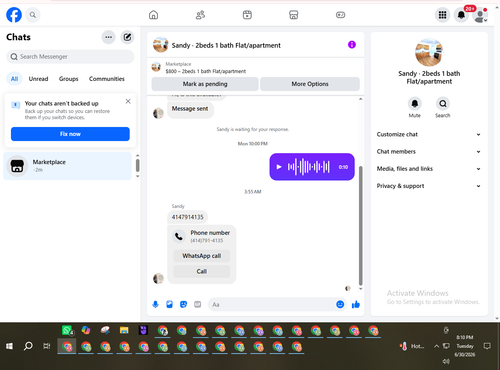Click More Options
This screenshot has width=500, height=370.
pyautogui.click(x=310, y=84)
